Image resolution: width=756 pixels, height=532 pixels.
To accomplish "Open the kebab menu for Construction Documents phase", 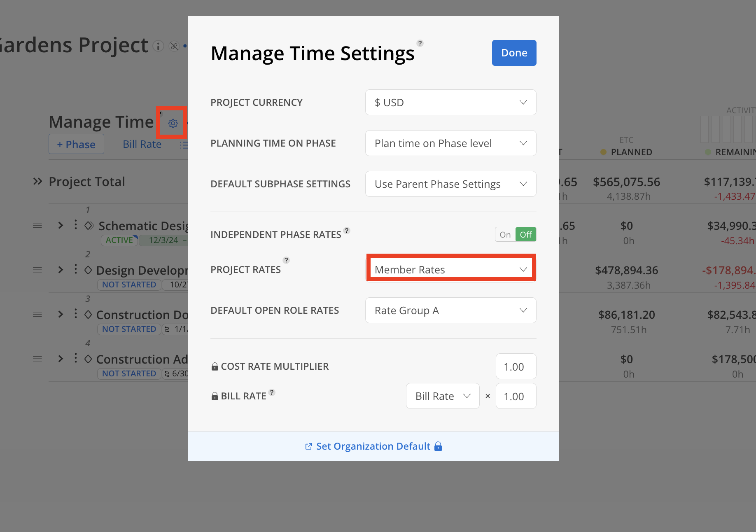I will click(75, 314).
